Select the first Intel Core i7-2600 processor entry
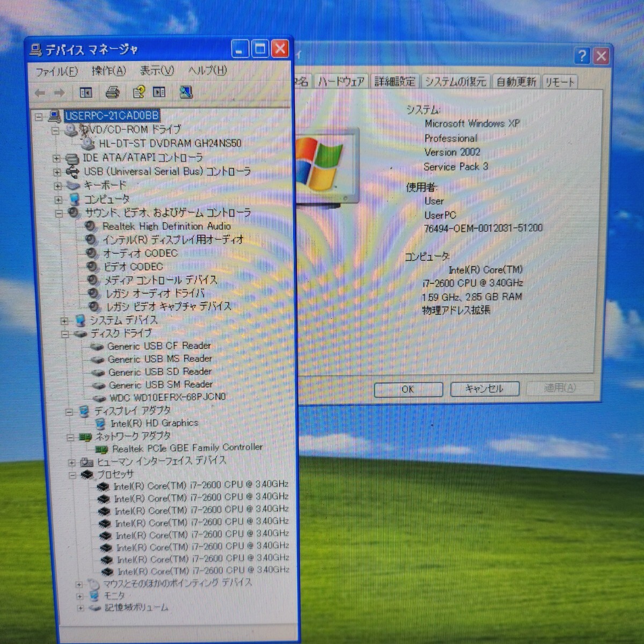 (201, 485)
